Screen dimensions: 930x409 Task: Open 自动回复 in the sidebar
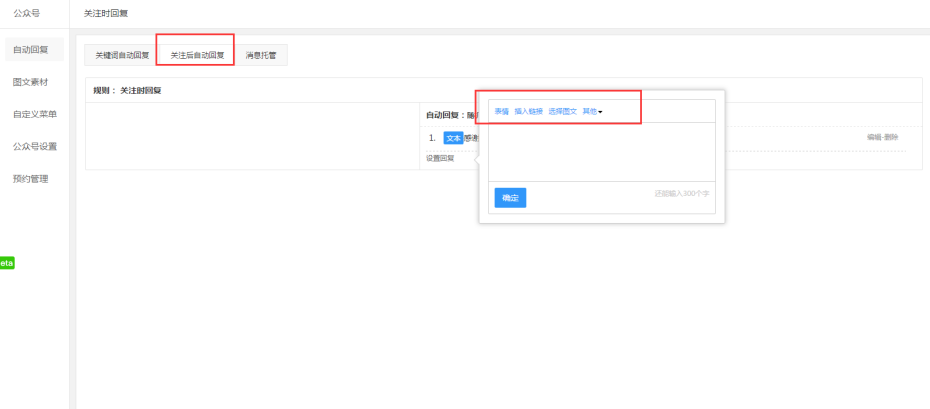point(30,49)
